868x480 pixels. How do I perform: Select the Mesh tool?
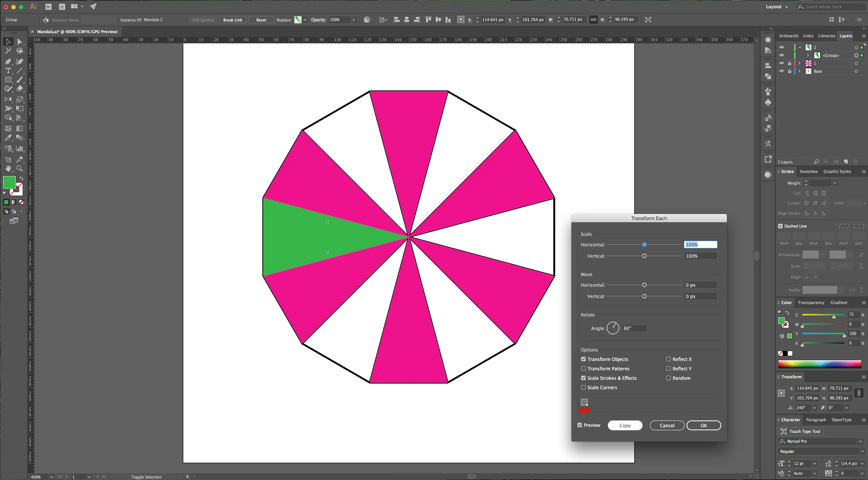8,128
